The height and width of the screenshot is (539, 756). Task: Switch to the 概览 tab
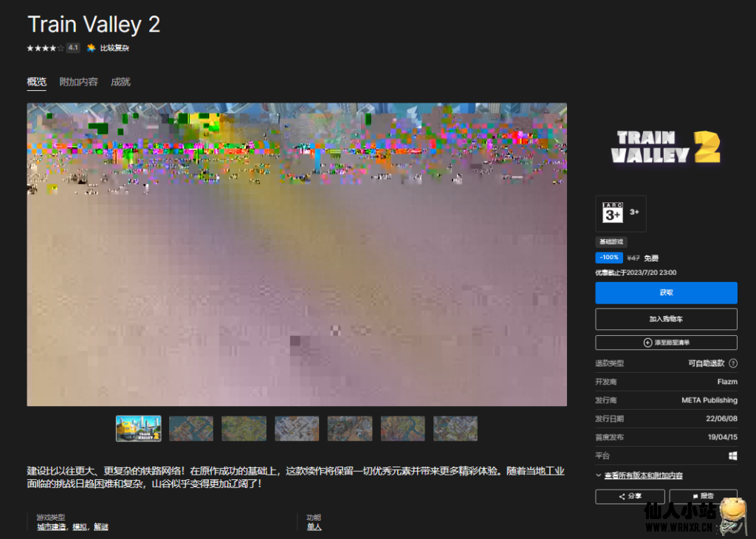click(37, 82)
